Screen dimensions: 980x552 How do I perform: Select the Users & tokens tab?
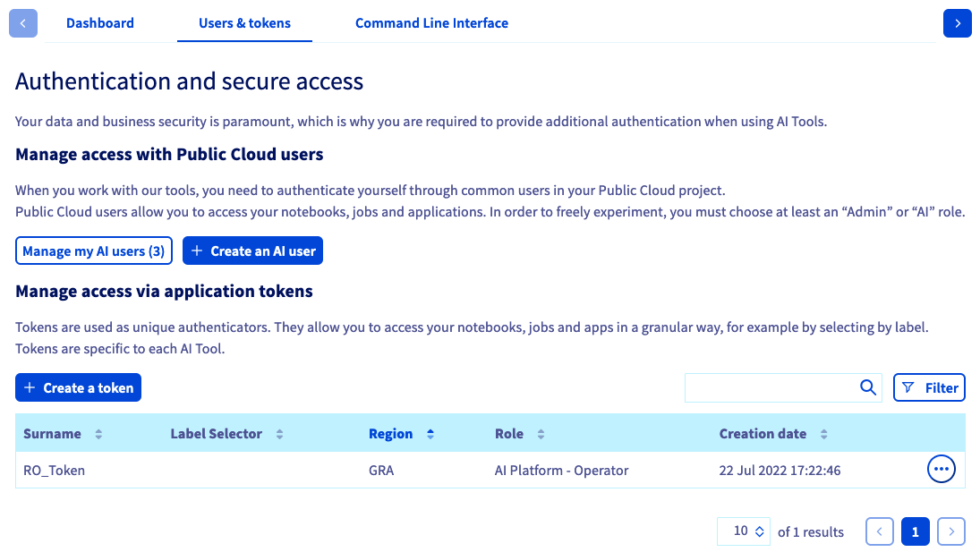pos(244,23)
